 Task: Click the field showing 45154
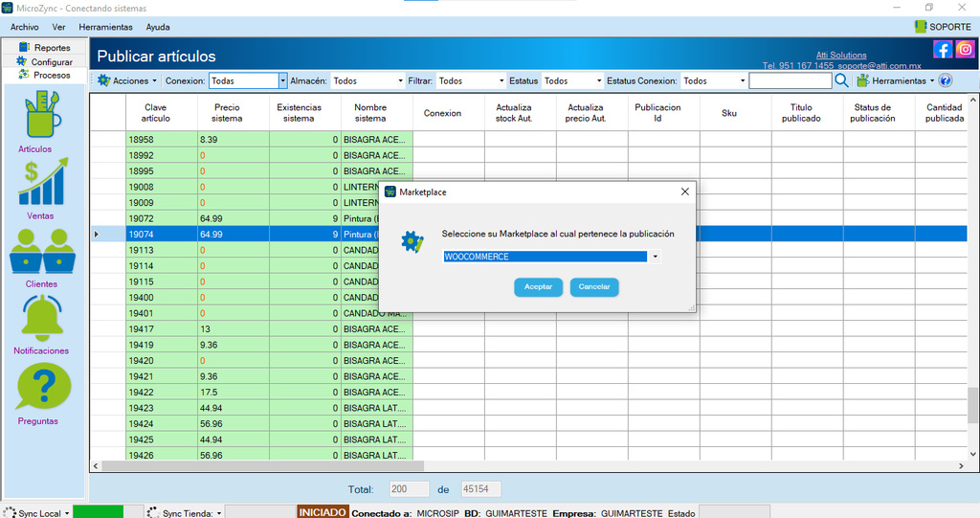pyautogui.click(x=481, y=489)
